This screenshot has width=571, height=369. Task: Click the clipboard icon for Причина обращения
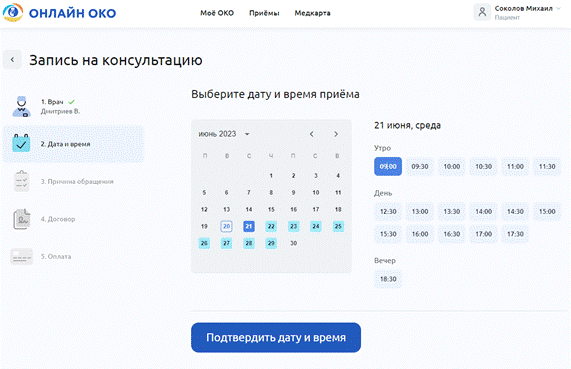pyautogui.click(x=21, y=181)
